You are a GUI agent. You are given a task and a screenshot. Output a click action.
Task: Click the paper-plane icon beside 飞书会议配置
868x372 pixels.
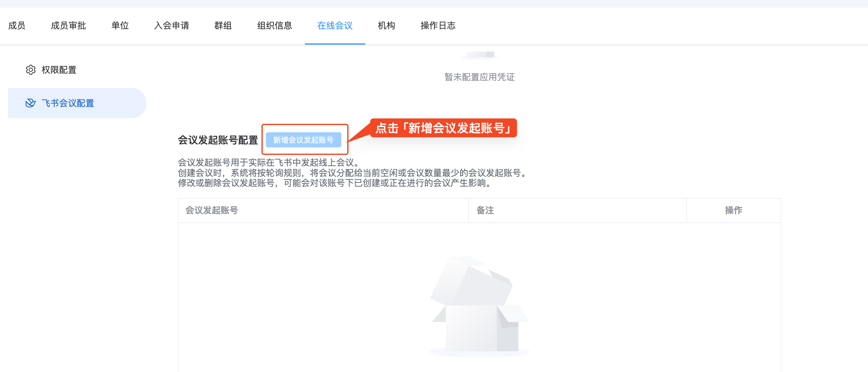[x=31, y=103]
